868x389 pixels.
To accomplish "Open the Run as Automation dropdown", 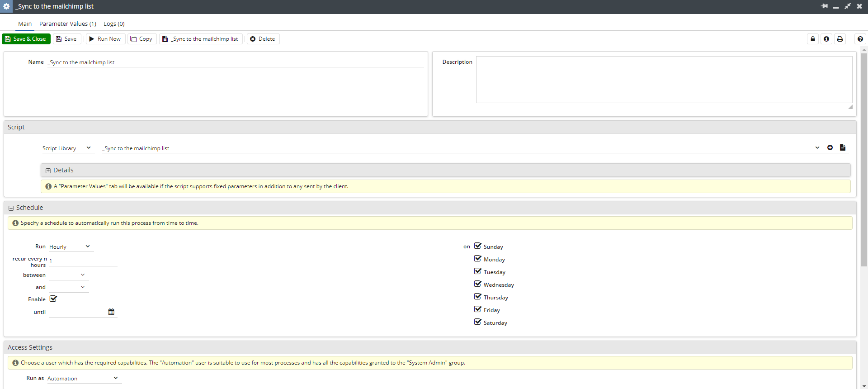I will pyautogui.click(x=84, y=378).
